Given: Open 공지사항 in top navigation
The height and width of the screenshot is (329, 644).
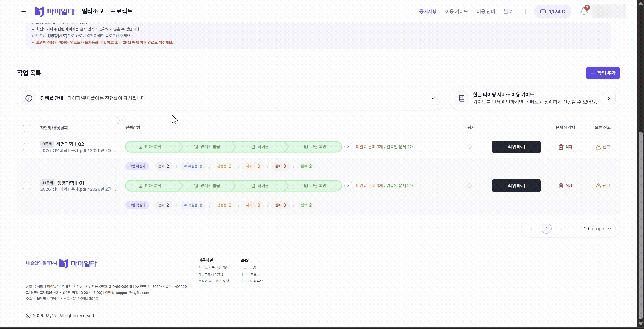Looking at the screenshot, I should click(428, 11).
